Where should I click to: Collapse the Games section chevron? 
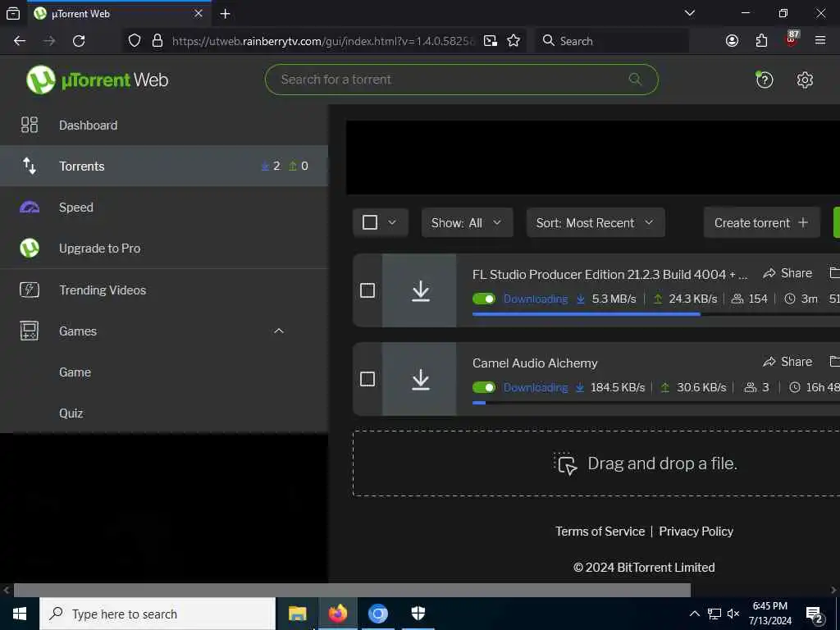point(279,331)
